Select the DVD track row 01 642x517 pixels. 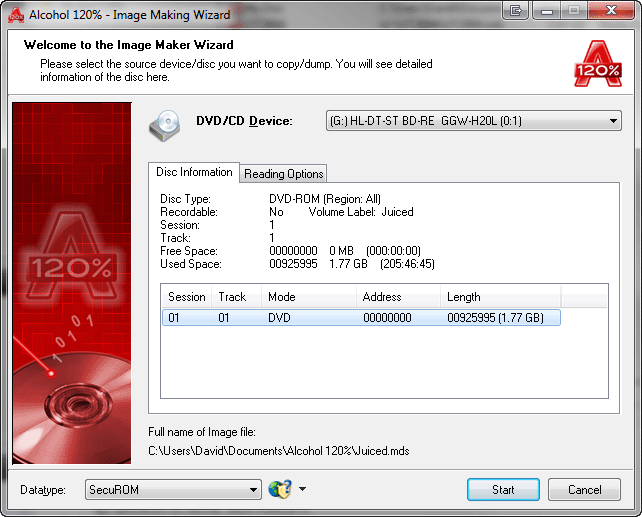point(361,318)
